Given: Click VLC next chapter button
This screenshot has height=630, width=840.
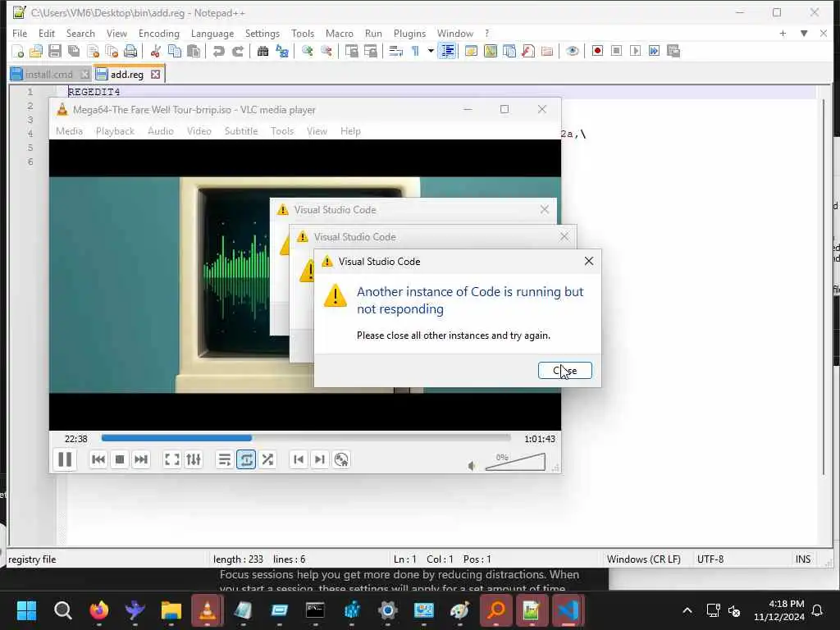Looking at the screenshot, I should (320, 459).
